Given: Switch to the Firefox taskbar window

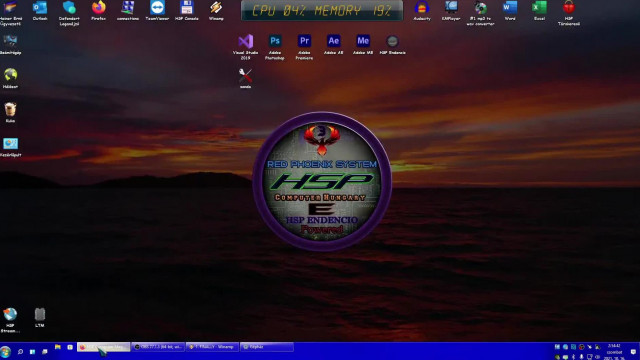Looking at the screenshot, I should (x=104, y=347).
